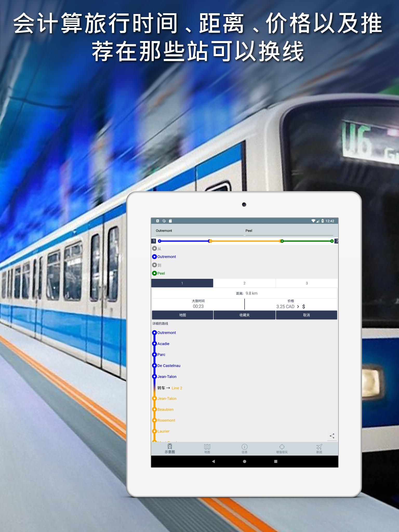Screen dimensions: 399x532
Task: Select the 到 to radio marker
Action: (155, 265)
